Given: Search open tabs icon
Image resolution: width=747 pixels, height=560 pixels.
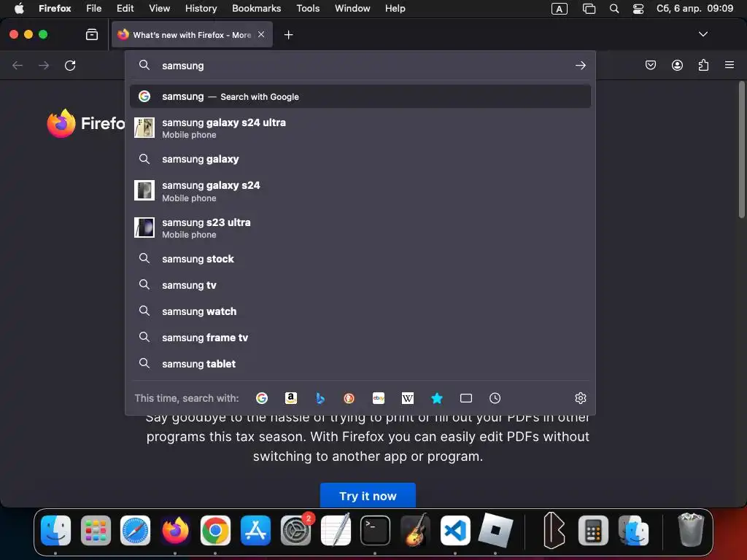Looking at the screenshot, I should tap(466, 398).
